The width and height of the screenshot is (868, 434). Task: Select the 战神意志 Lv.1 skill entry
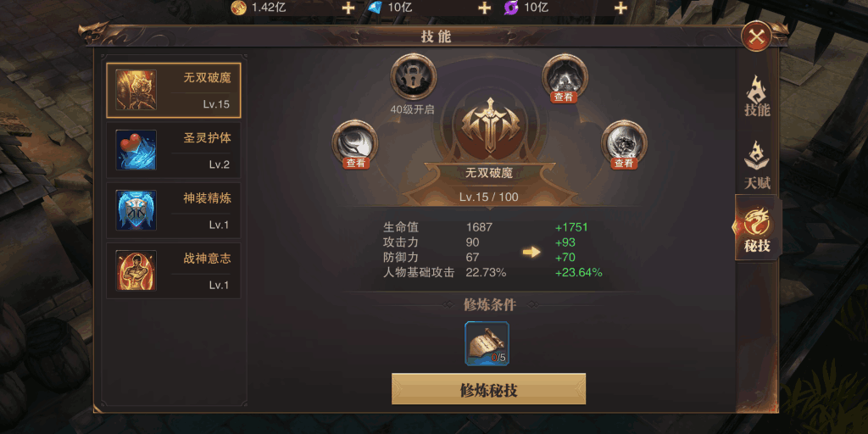[174, 270]
